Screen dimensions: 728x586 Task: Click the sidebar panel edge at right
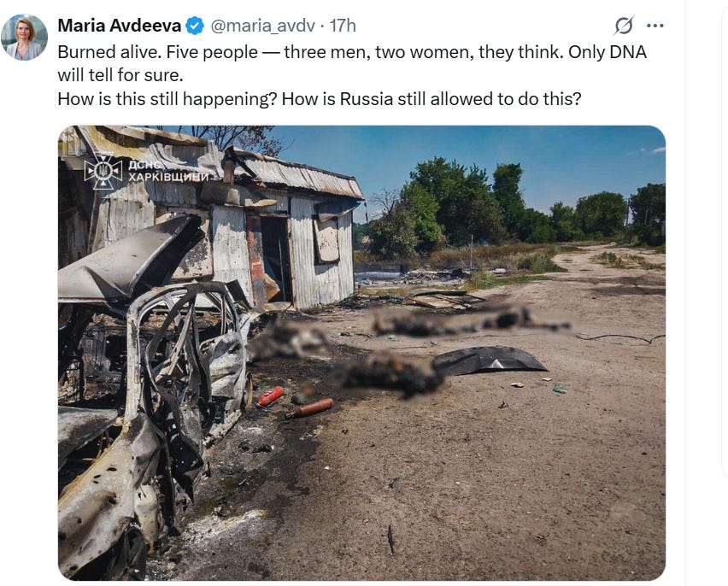pos(724,242)
